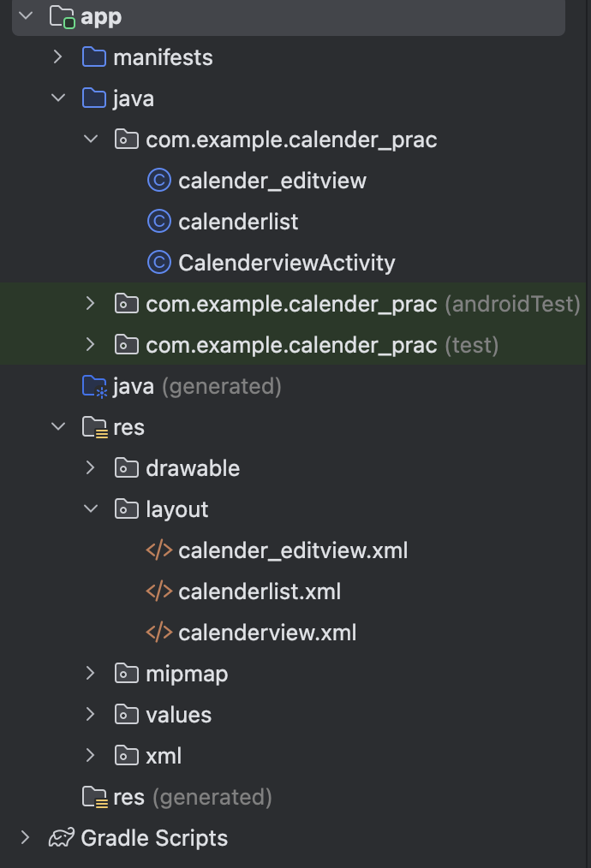Select the main com.example.calender_prac package name
The width and height of the screenshot is (591, 868).
pyautogui.click(x=291, y=140)
